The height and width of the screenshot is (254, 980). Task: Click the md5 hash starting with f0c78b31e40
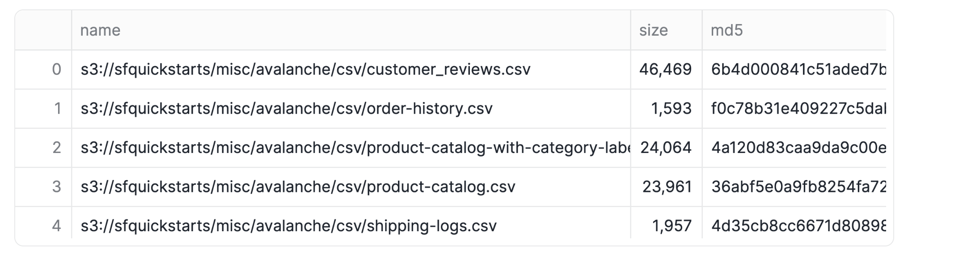pos(794,108)
